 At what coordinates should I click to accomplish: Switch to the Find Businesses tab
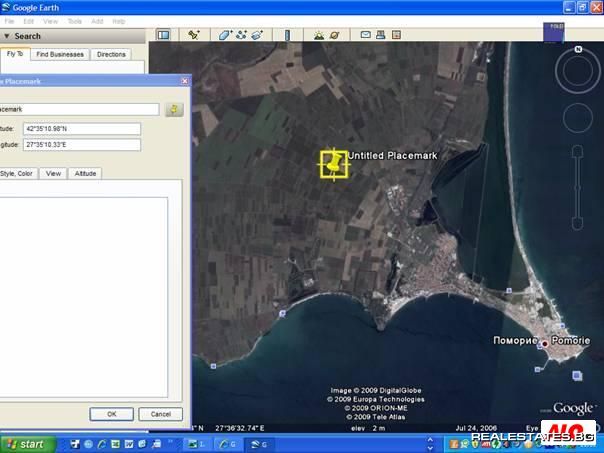pyautogui.click(x=60, y=54)
